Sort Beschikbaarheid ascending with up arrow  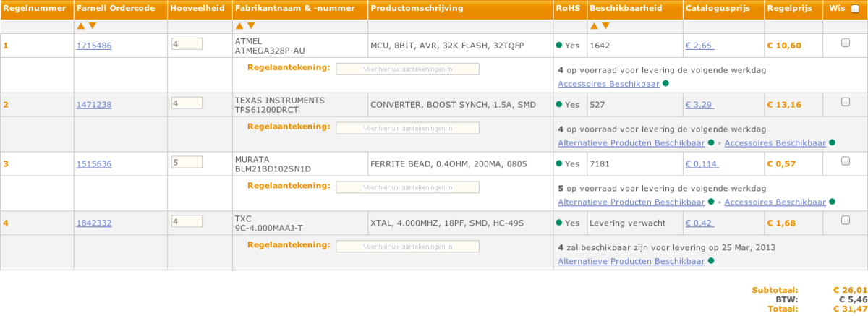[595, 26]
